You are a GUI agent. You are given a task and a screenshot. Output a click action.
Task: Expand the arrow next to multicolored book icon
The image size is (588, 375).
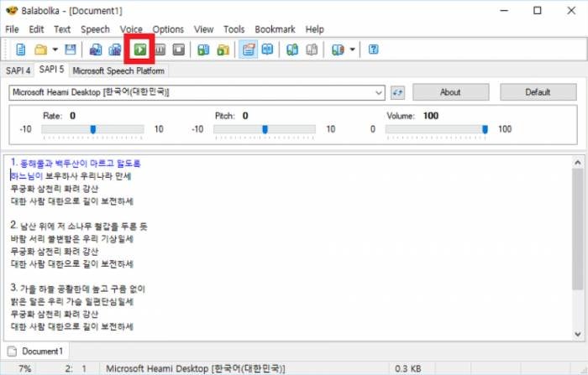pyautogui.click(x=353, y=49)
